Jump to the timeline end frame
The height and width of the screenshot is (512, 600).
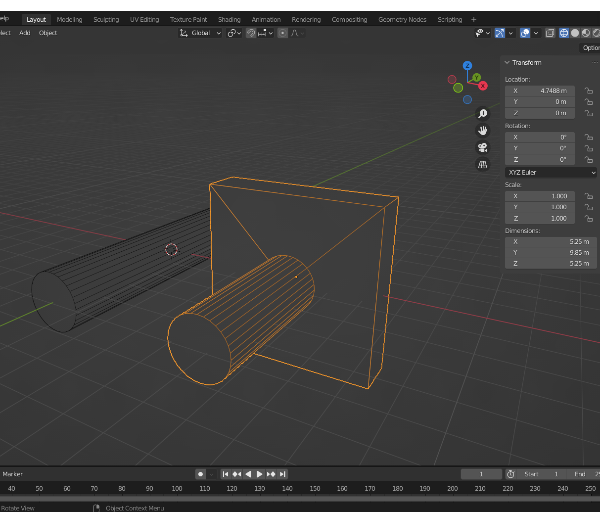pos(282,474)
